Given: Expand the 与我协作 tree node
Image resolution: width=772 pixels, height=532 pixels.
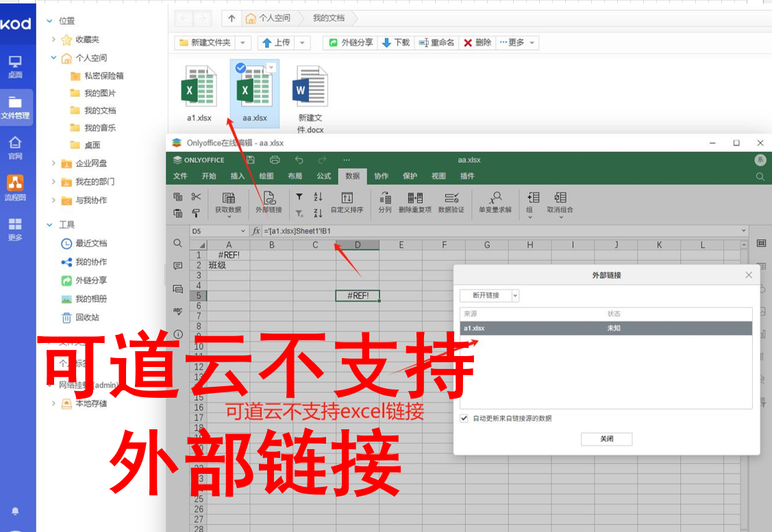Looking at the screenshot, I should [x=53, y=201].
